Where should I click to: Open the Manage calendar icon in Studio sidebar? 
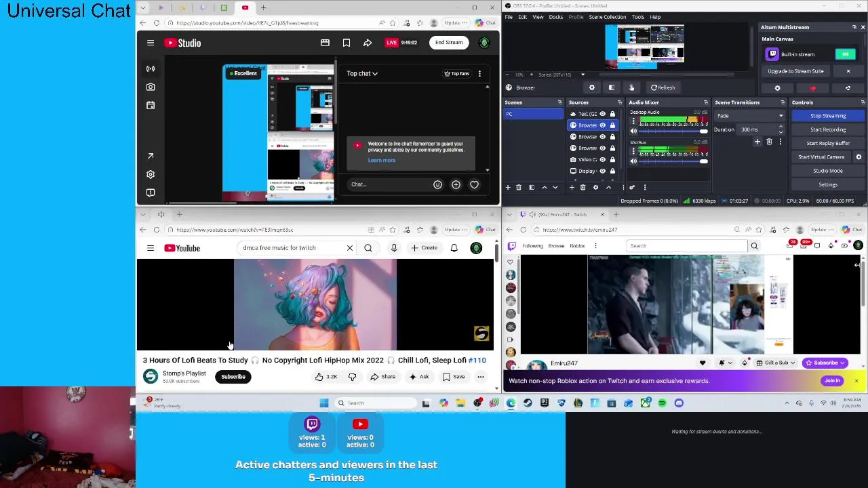pos(151,105)
